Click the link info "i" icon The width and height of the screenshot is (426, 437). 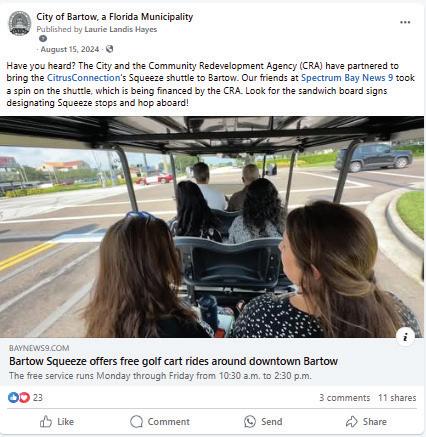(405, 337)
